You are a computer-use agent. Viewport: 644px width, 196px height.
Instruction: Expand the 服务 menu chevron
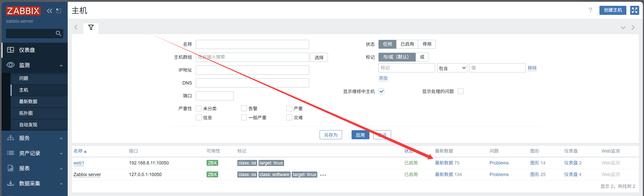point(61,138)
